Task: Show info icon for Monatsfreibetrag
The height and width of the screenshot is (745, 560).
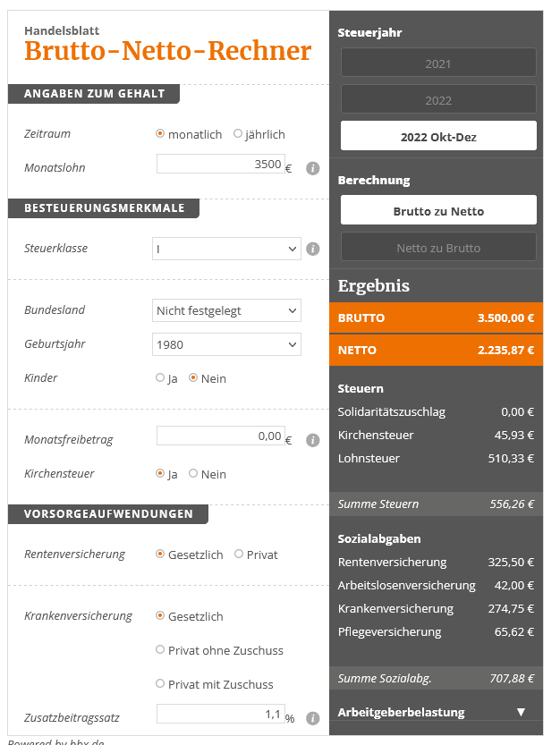Action: [x=312, y=440]
